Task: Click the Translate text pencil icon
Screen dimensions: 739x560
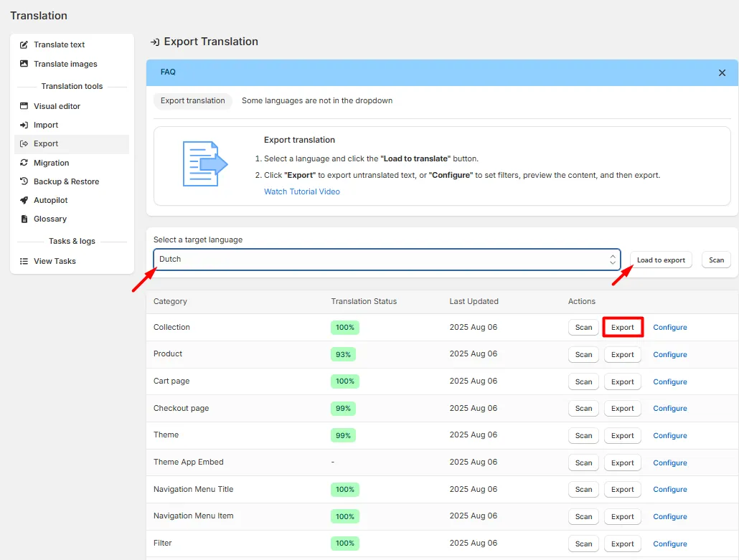Action: tap(24, 44)
